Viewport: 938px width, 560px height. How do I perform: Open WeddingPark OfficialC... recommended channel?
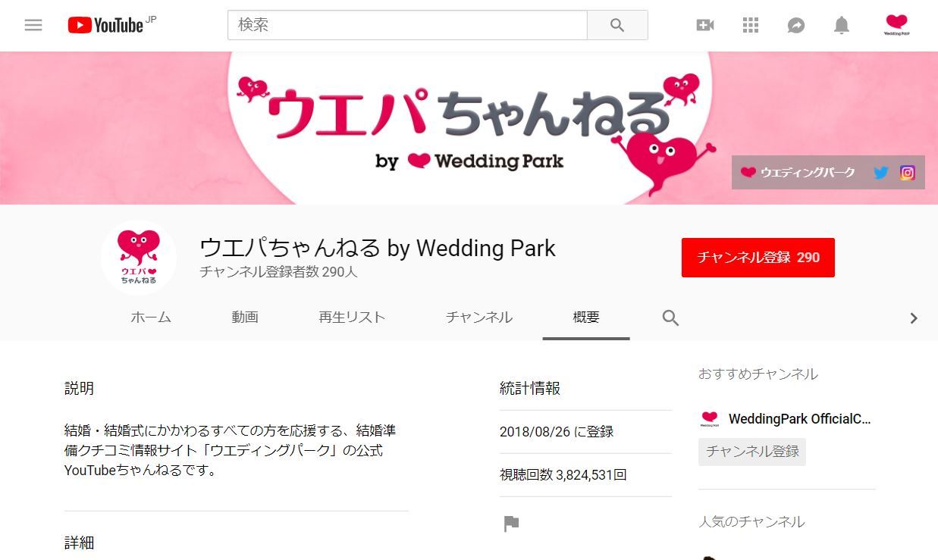coord(799,419)
